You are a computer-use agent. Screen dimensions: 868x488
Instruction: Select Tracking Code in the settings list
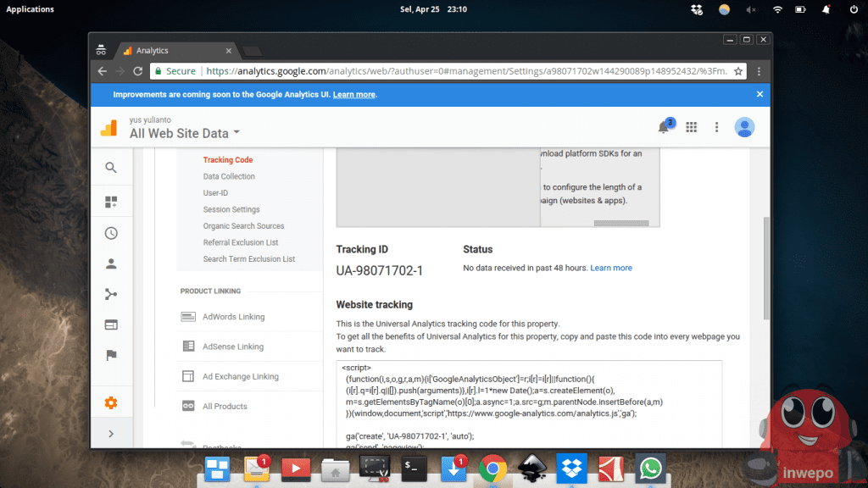click(227, 160)
